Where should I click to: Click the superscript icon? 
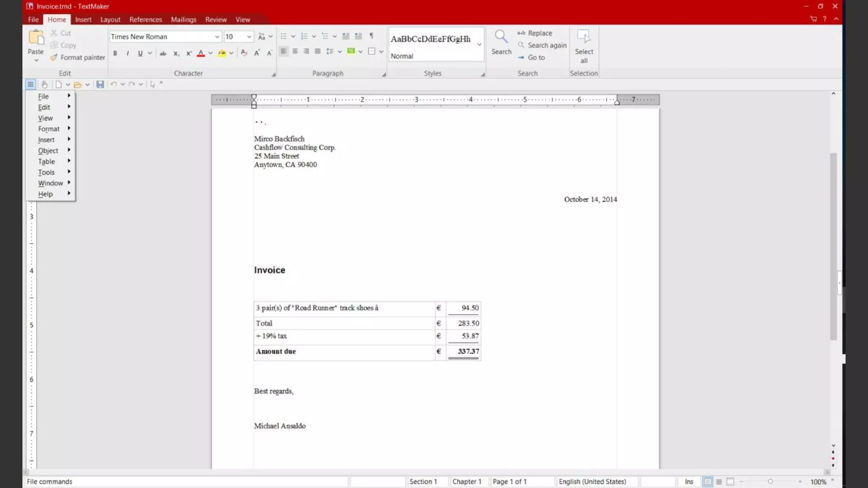[x=189, y=53]
